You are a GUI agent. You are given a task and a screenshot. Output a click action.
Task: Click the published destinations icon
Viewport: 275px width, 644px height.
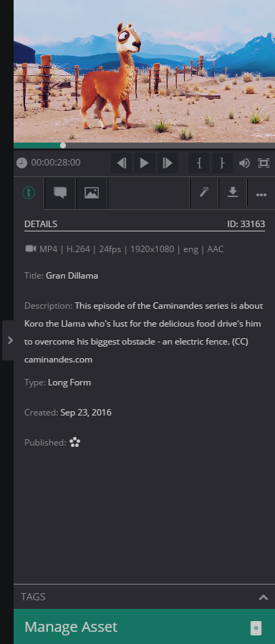pyautogui.click(x=74, y=442)
